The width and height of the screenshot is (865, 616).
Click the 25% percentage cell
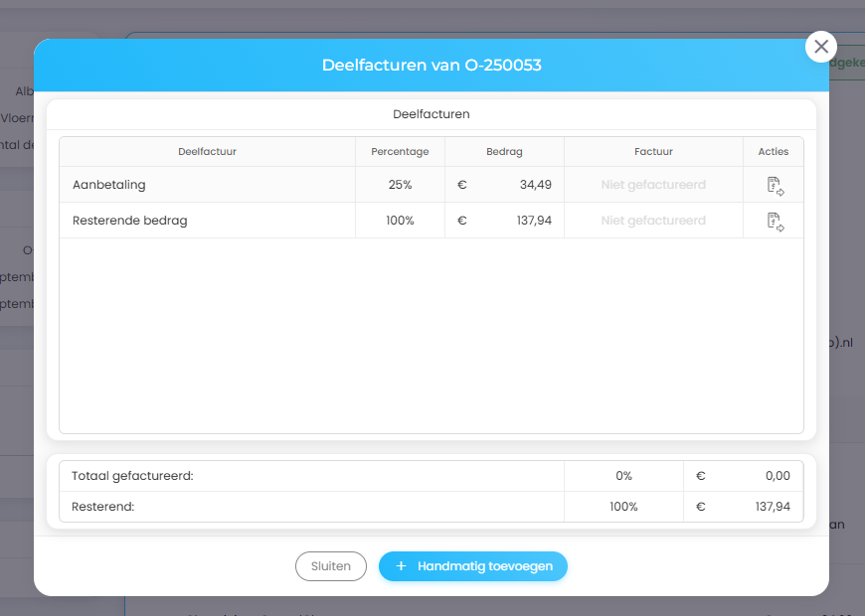coord(400,185)
